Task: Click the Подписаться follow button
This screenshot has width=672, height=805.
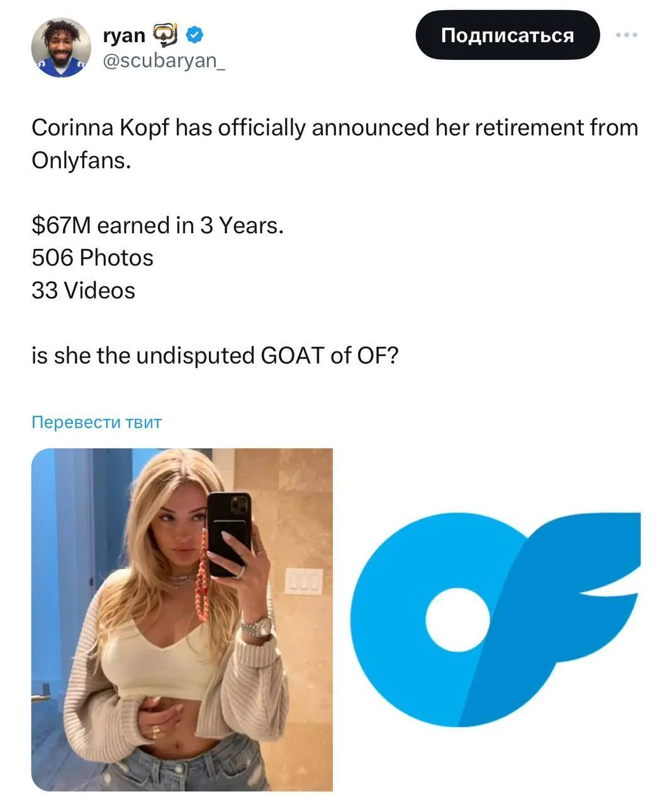Action: coord(507,35)
